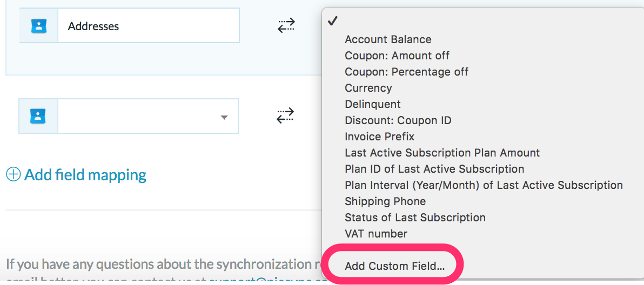
Task: Open the empty field dropdown arrow
Action: coord(224,117)
